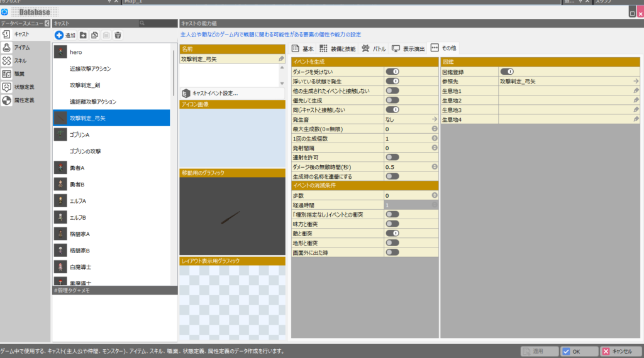Select the 職業 (Job) menu icon

pyautogui.click(x=6, y=74)
